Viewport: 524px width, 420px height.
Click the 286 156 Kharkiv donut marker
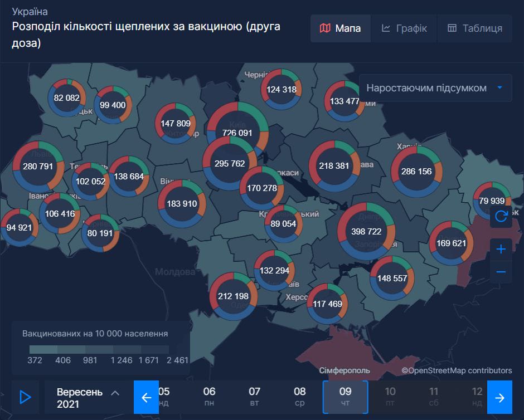pos(416,172)
